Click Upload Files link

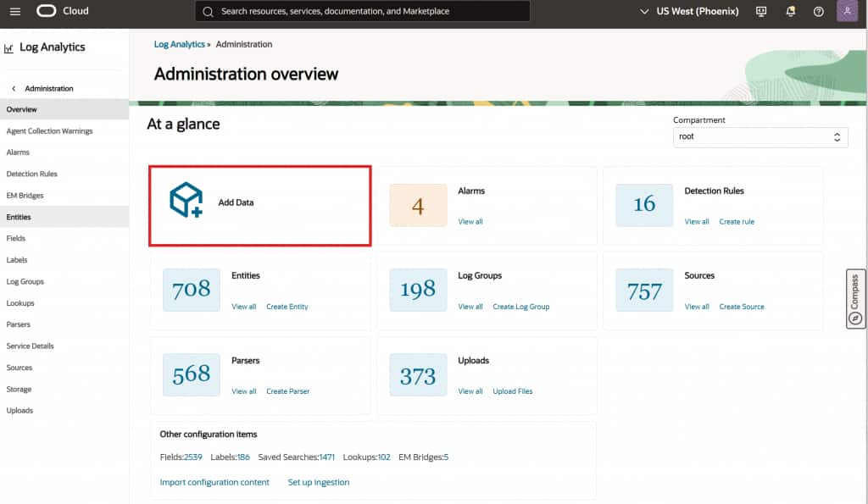[x=513, y=391]
